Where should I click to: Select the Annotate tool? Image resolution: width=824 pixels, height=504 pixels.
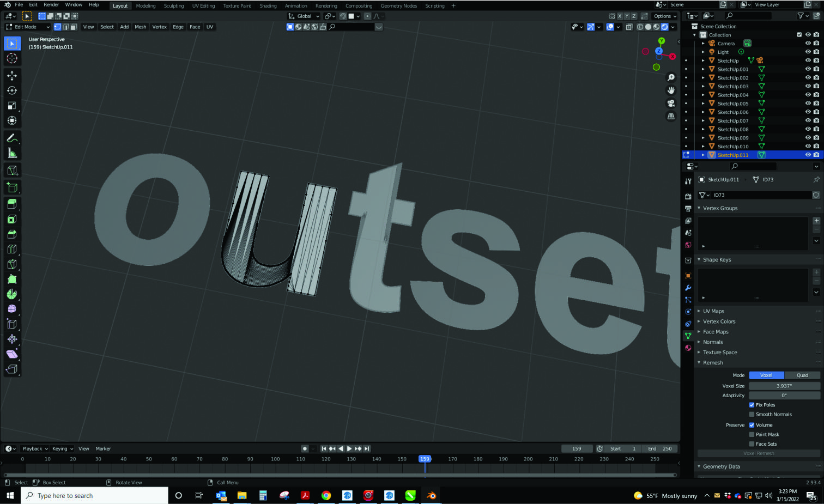point(12,138)
